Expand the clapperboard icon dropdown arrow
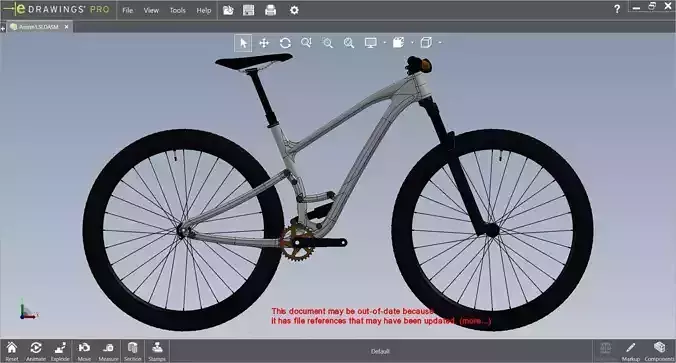676x363 pixels. pyautogui.click(x=412, y=43)
